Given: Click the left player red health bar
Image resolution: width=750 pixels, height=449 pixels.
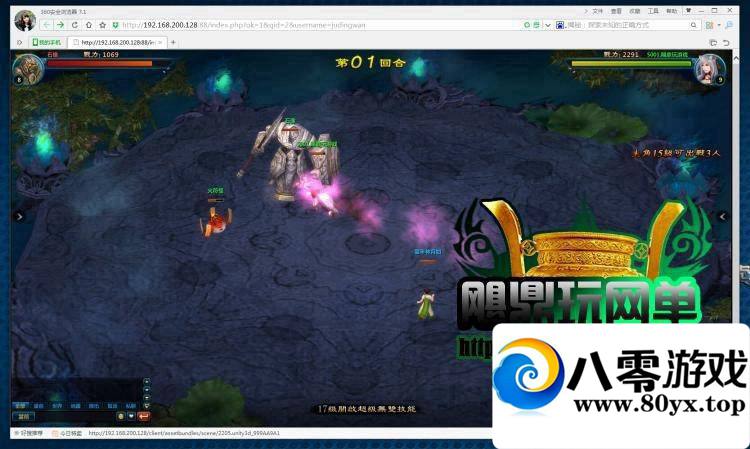Looking at the screenshot, I should [x=99, y=64].
